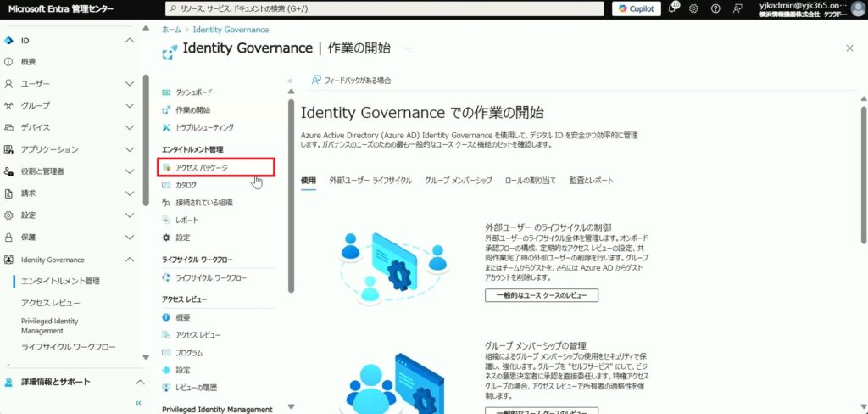Image resolution: width=868 pixels, height=414 pixels.
Task: Launch Copilot
Action: 636,8
